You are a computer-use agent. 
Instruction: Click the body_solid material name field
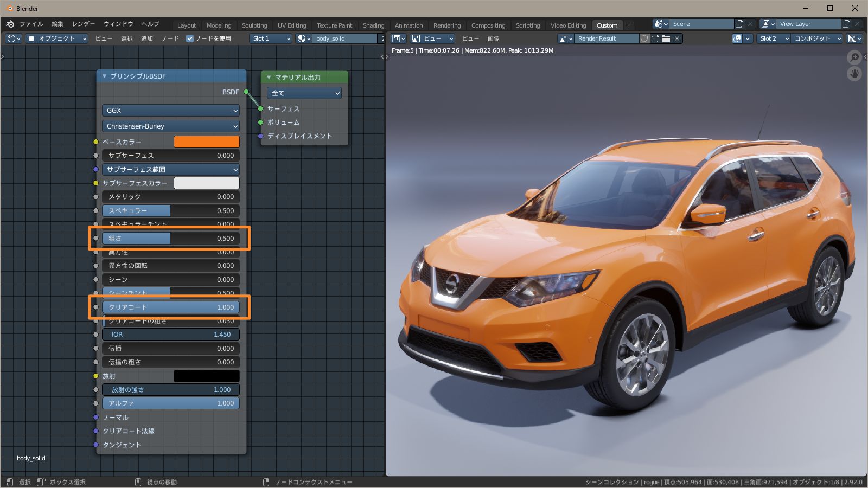tap(345, 38)
